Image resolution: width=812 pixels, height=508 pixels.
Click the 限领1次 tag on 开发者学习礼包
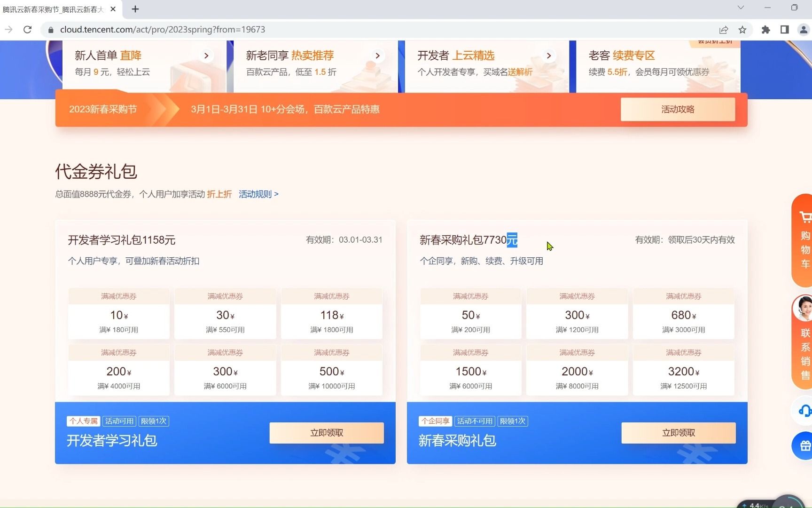[x=154, y=421]
